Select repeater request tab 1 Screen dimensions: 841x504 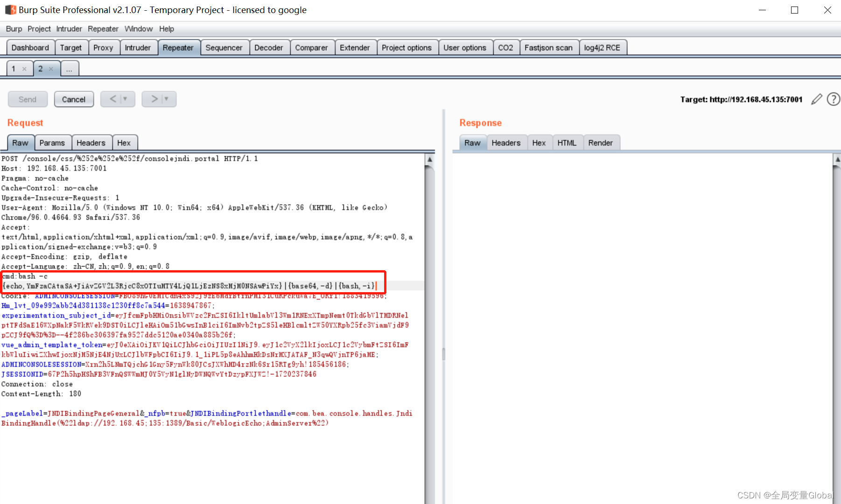[14, 69]
